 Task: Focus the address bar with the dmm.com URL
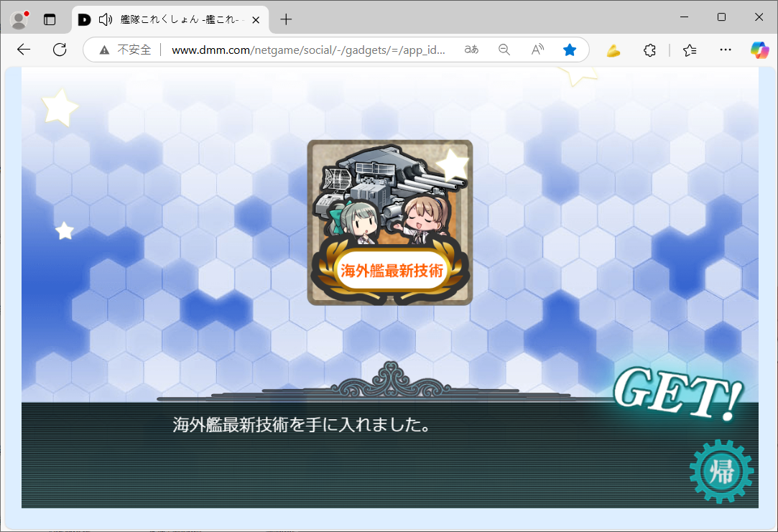pos(309,50)
